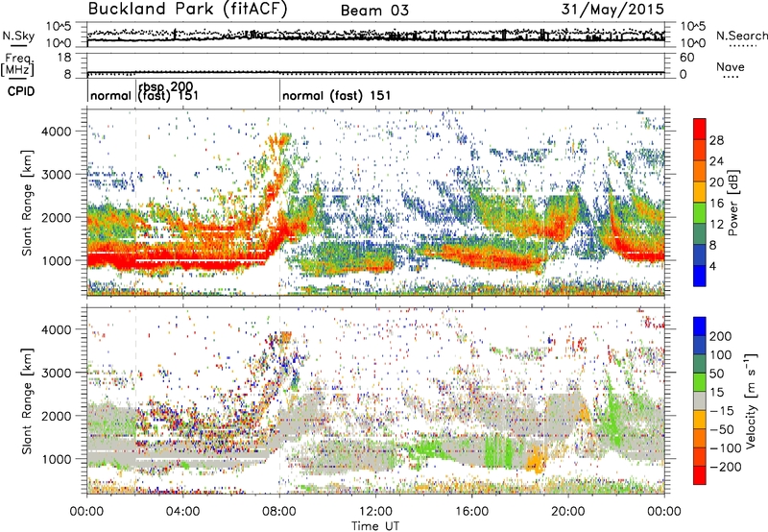The height and width of the screenshot is (532, 768).
Task: Click the '200' tick on Velocity scale
Action: coord(721,336)
